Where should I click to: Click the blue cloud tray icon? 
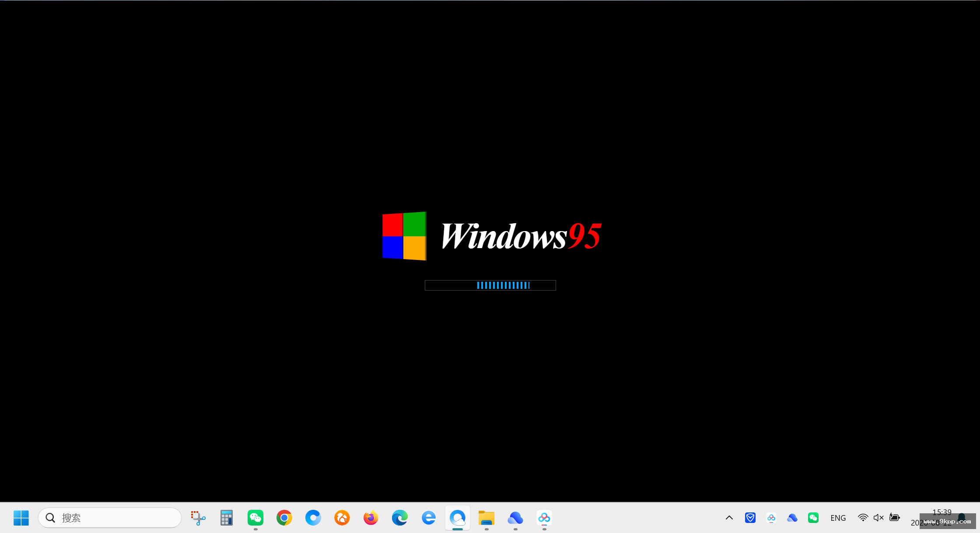[x=792, y=518]
